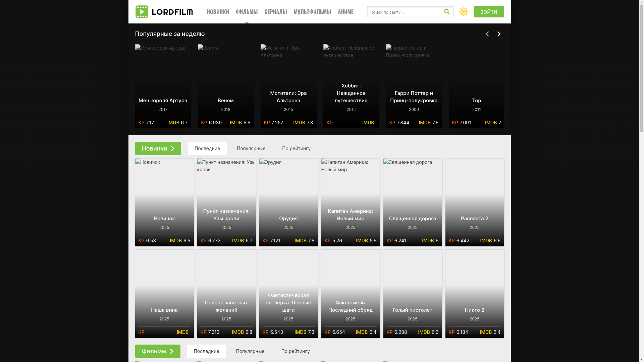This screenshot has height=362, width=644.
Task: Toggle the light/dark theme sun icon
Action: [x=464, y=12]
